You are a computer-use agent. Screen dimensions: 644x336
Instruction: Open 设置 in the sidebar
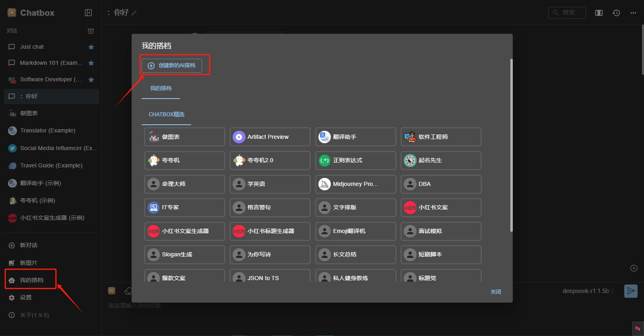click(26, 298)
